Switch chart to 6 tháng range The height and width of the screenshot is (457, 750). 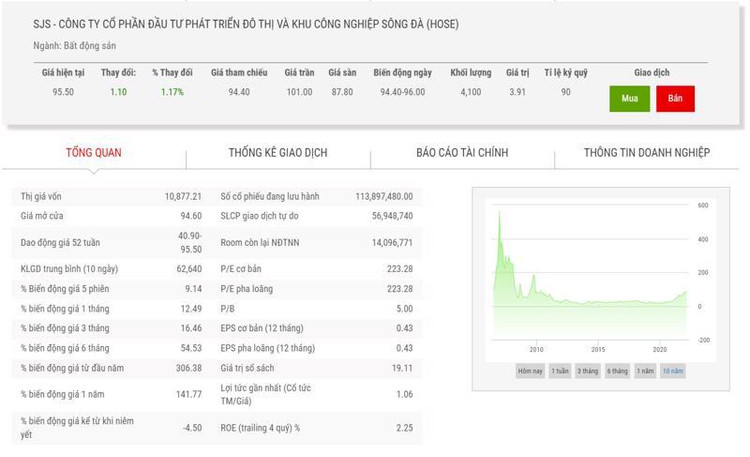coord(617,370)
